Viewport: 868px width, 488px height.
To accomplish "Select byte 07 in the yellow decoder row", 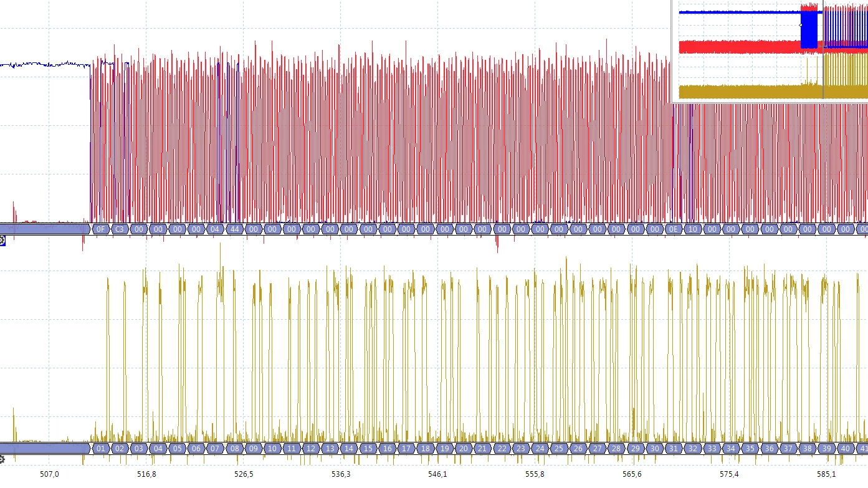I will (215, 448).
